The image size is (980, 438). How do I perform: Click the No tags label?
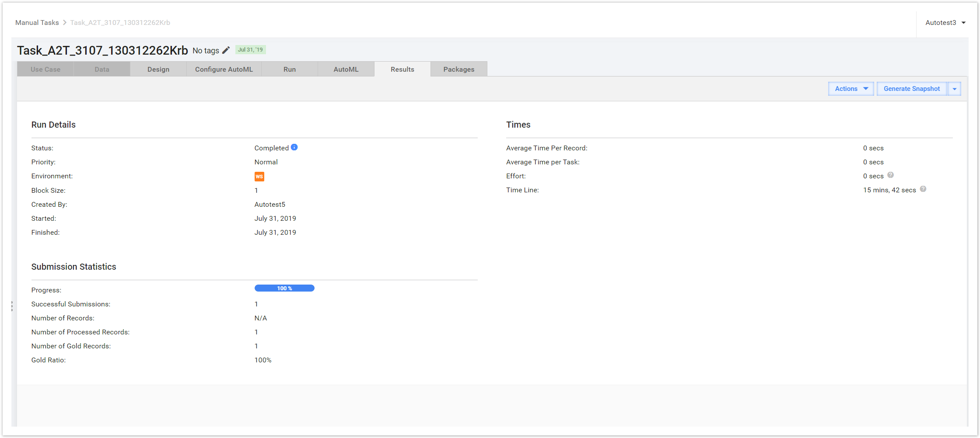point(206,51)
